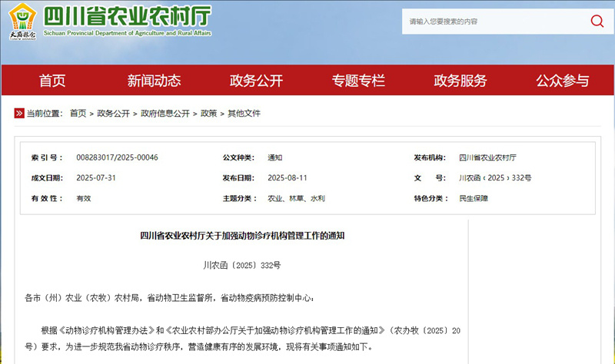Go to 首页 in the breadcrumb

(78, 113)
